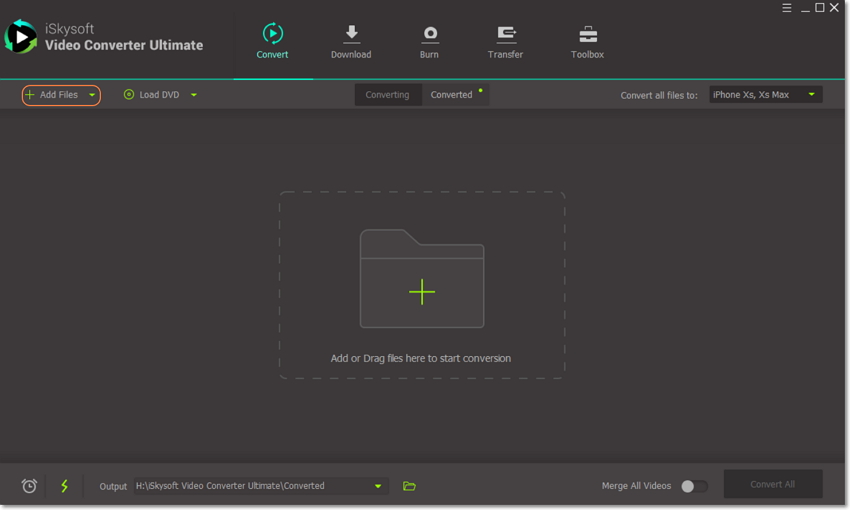Viewport: 850px width, 510px height.
Task: Expand the Load DVD dropdown arrow
Action: click(194, 95)
